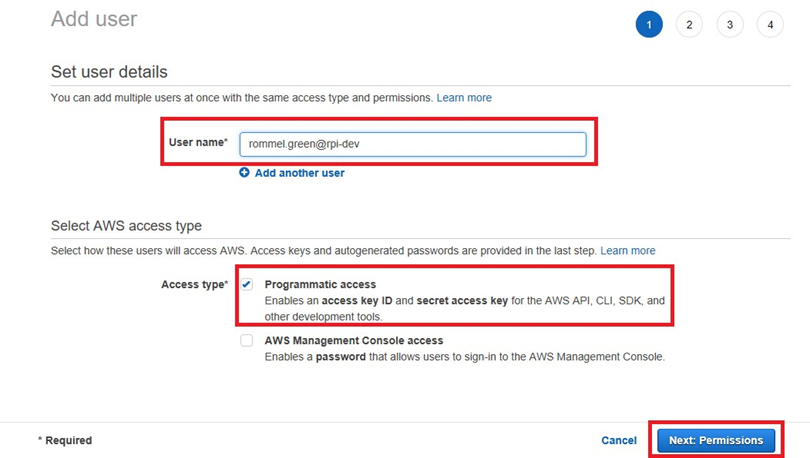Click the plus icon beside Add another user
810x458 pixels.
click(x=244, y=173)
